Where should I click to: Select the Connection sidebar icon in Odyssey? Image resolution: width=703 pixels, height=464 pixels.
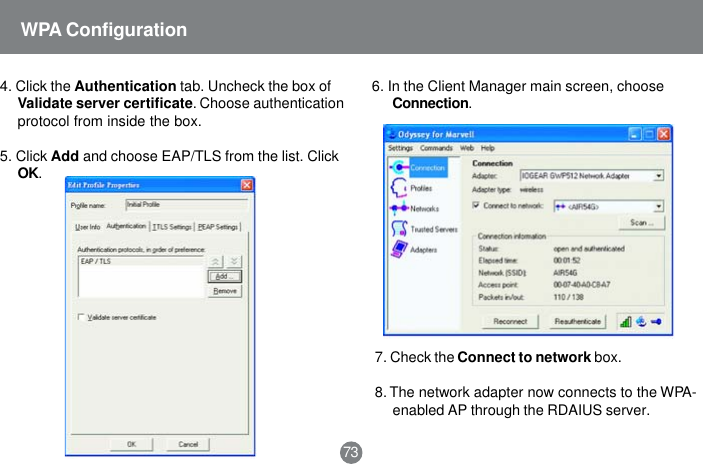click(399, 168)
